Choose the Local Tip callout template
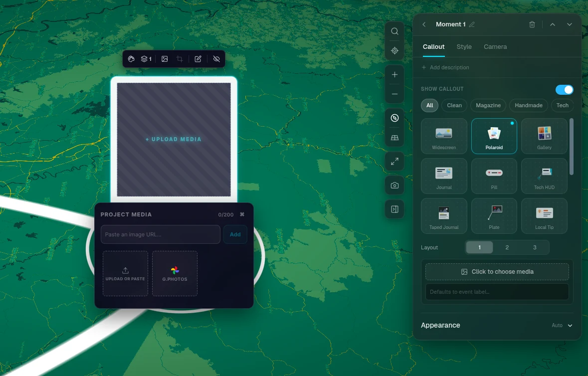Viewport: 588px width, 376px height. click(544, 216)
